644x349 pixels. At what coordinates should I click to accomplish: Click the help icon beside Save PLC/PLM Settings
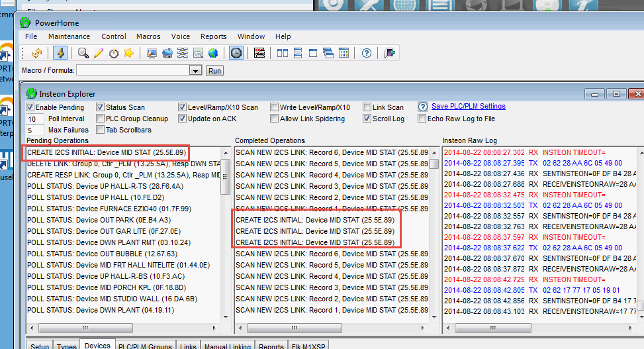(x=423, y=107)
